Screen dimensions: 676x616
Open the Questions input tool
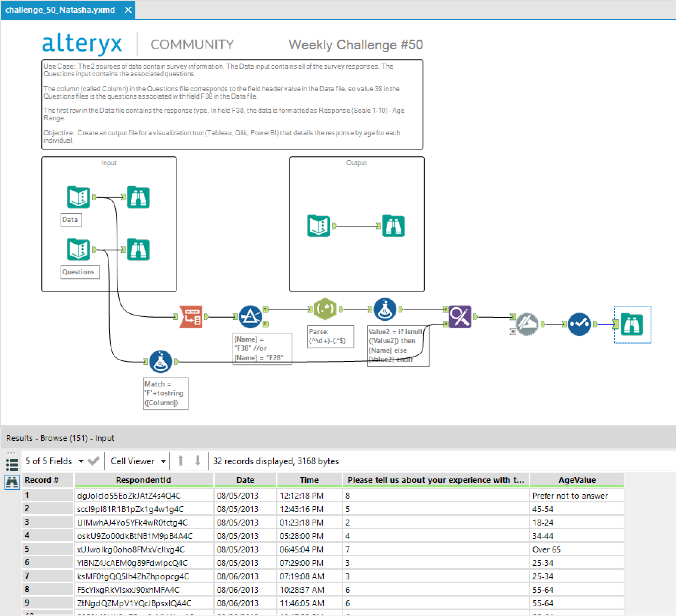79,250
